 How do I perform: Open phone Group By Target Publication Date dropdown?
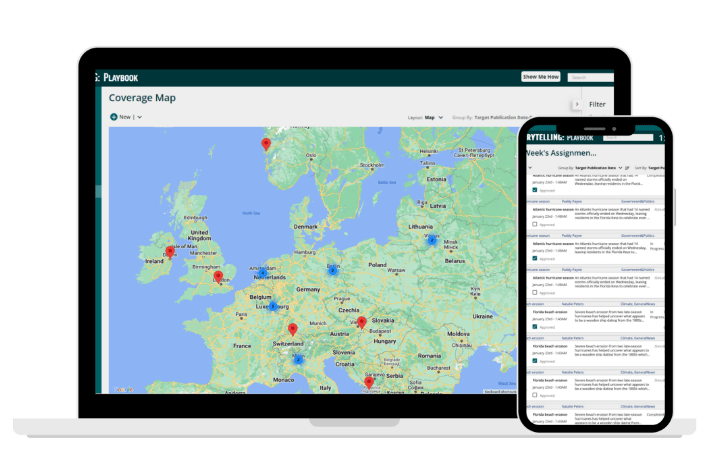point(590,168)
